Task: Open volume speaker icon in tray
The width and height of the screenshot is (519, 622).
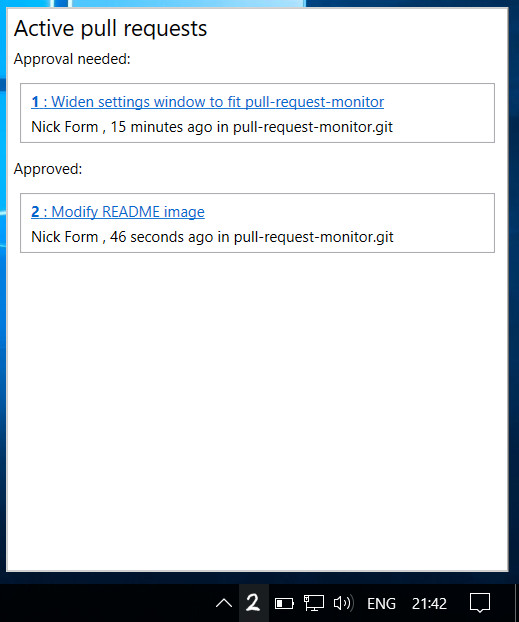Action: click(344, 603)
